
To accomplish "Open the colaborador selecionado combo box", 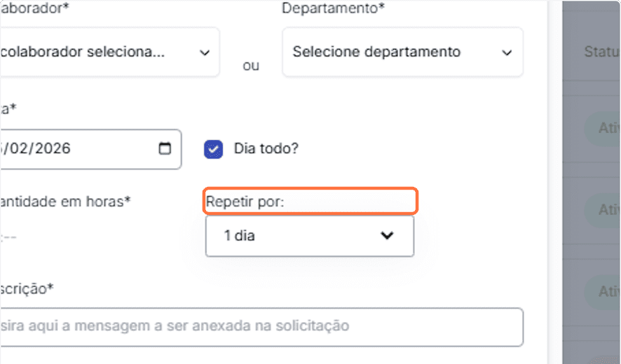I will [x=105, y=52].
